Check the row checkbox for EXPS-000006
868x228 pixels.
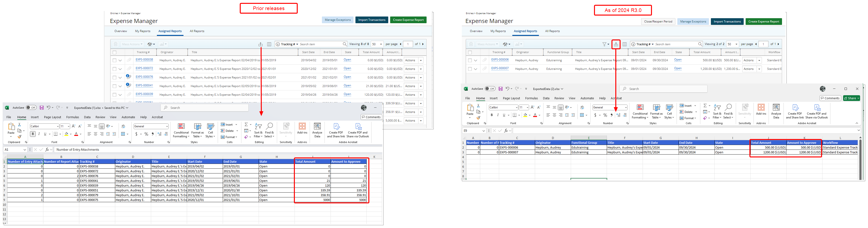tap(471, 60)
